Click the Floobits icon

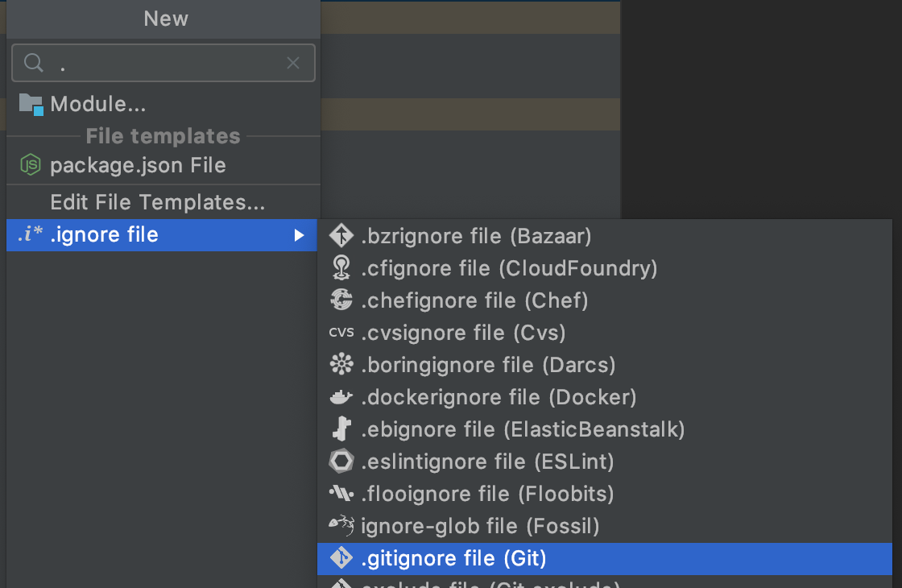coord(341,493)
